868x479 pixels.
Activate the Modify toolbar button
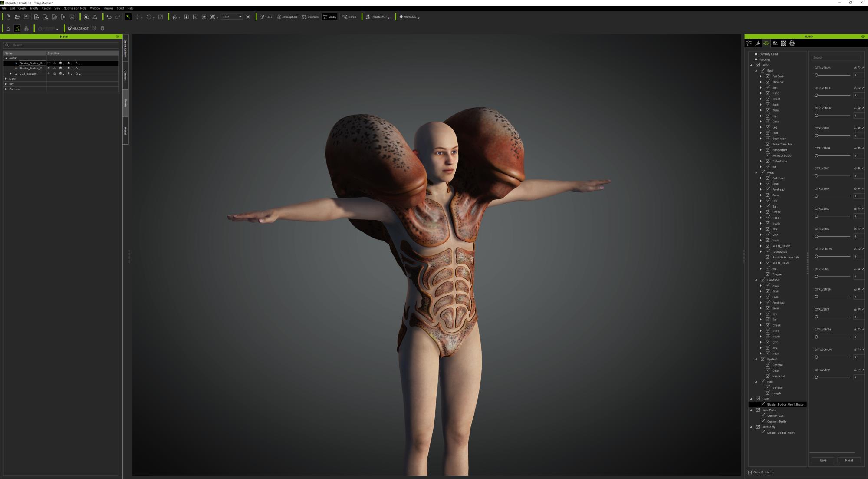[x=329, y=17]
